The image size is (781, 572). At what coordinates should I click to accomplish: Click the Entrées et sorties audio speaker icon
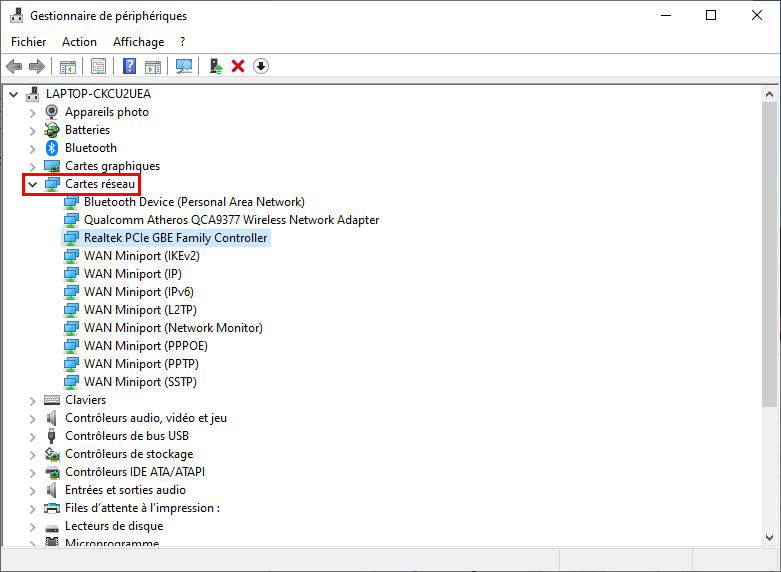[x=51, y=490]
